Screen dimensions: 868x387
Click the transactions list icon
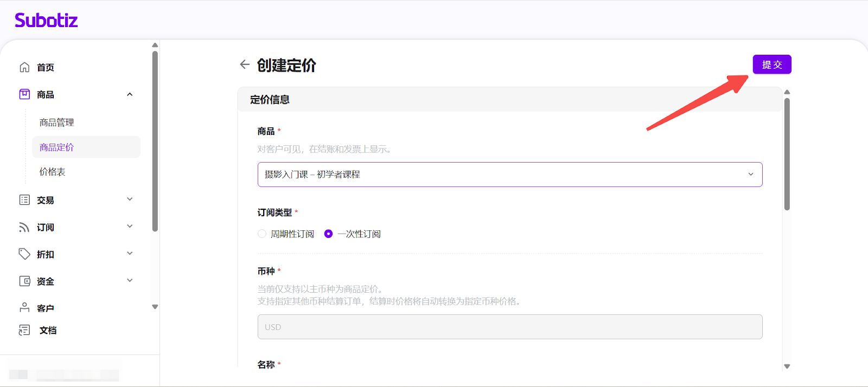click(x=24, y=200)
